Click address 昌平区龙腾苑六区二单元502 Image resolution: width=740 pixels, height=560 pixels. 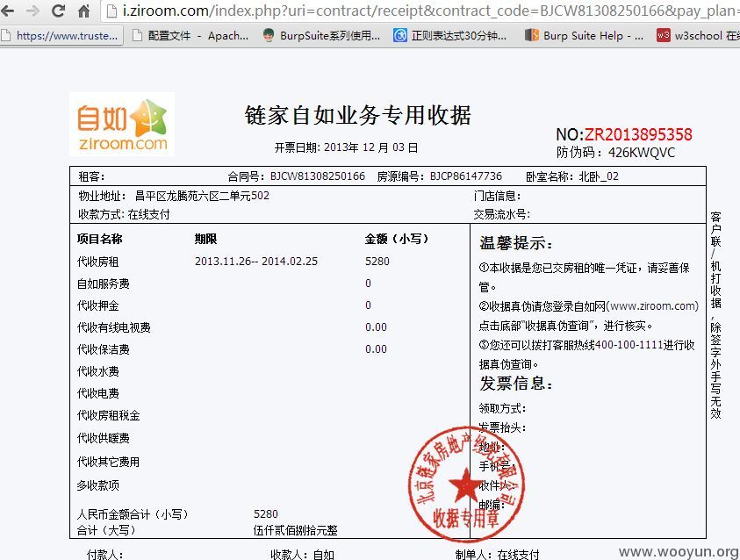tap(202, 196)
